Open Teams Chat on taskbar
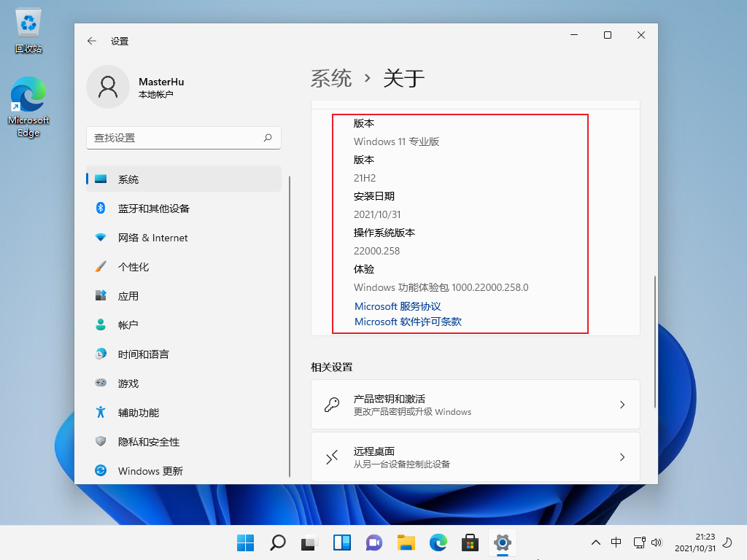747x560 pixels. pyautogui.click(x=374, y=542)
